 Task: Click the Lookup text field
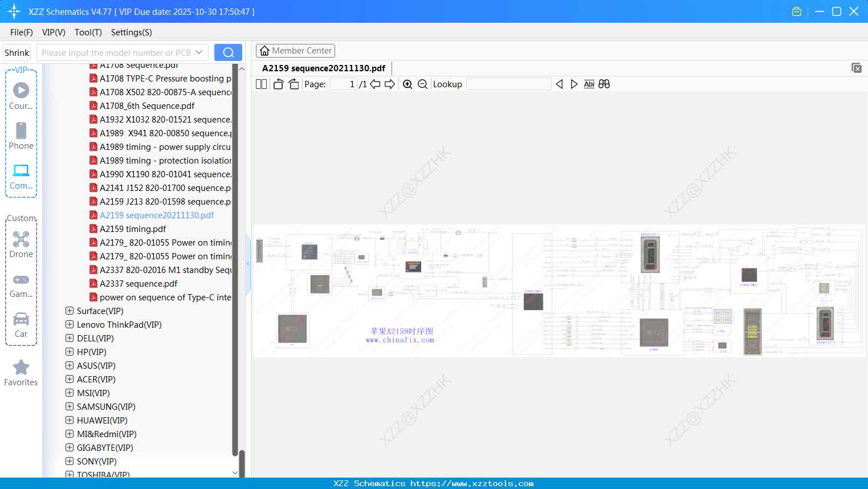(509, 84)
